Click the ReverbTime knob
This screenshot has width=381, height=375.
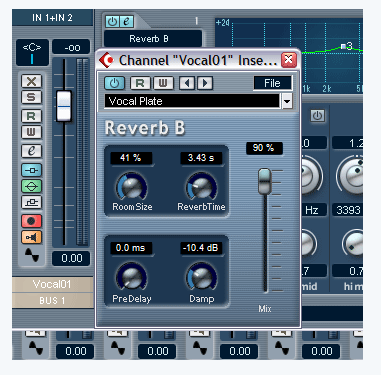click(x=201, y=187)
